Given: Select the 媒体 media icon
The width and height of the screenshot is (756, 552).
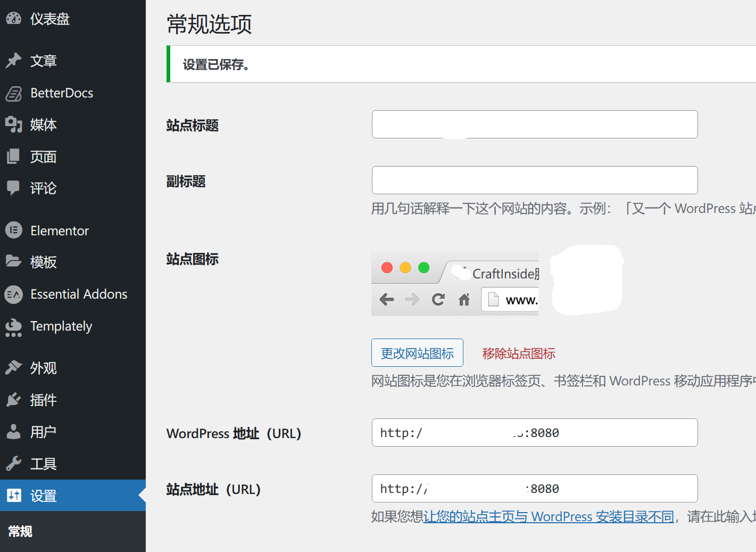Looking at the screenshot, I should [14, 125].
